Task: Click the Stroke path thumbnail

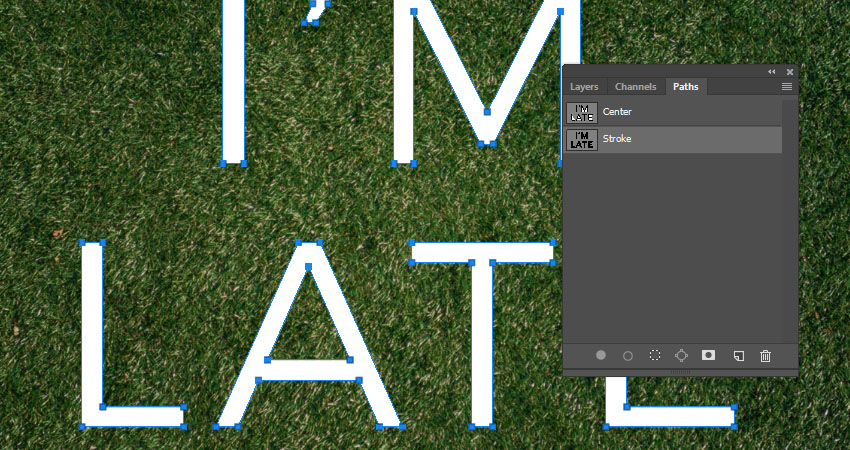Action: point(582,140)
